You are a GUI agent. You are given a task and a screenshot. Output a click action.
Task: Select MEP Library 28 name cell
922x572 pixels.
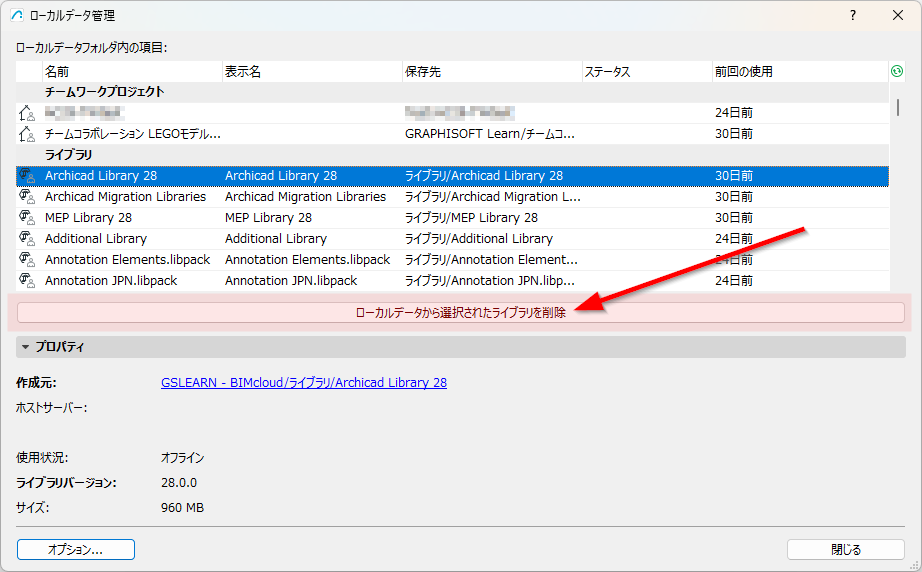coord(88,218)
